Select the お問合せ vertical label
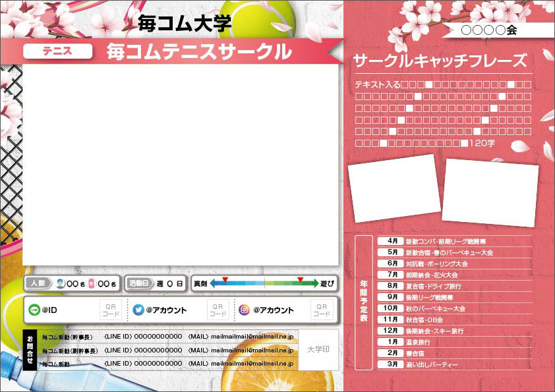The height and width of the screenshot is (392, 555). coord(30,350)
